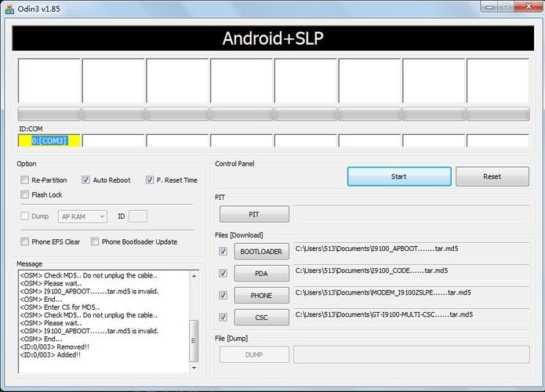The image size is (545, 392).
Task: Uncheck the BOOTLOADER file checkbox
Action: [x=223, y=251]
